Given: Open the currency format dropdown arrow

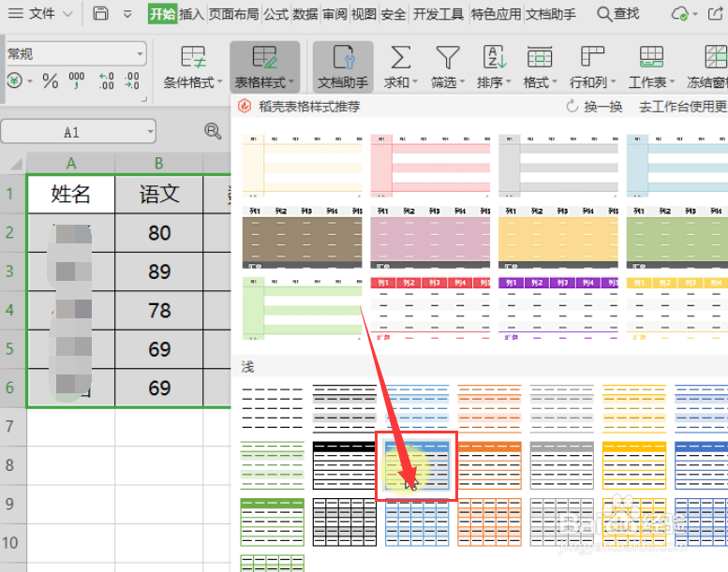Looking at the screenshot, I should (x=30, y=81).
